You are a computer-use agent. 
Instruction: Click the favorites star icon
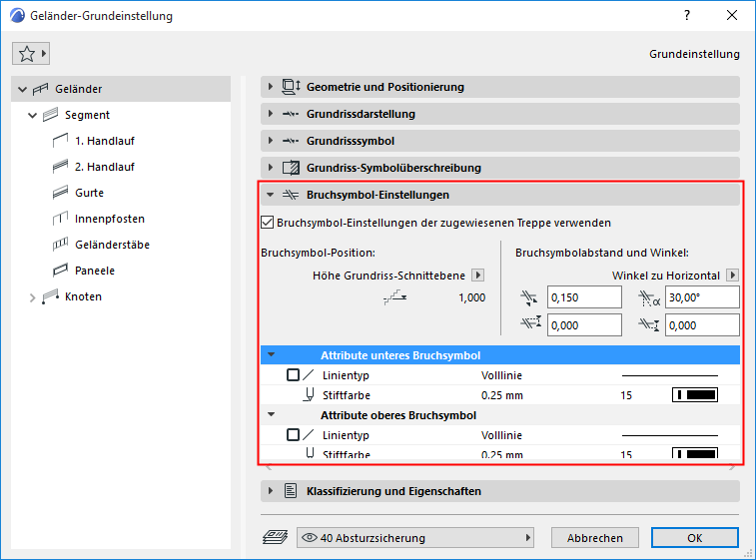27,54
